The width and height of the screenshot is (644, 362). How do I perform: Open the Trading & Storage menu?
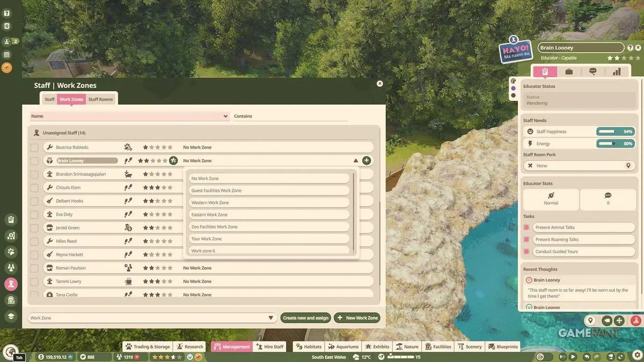[x=148, y=346]
